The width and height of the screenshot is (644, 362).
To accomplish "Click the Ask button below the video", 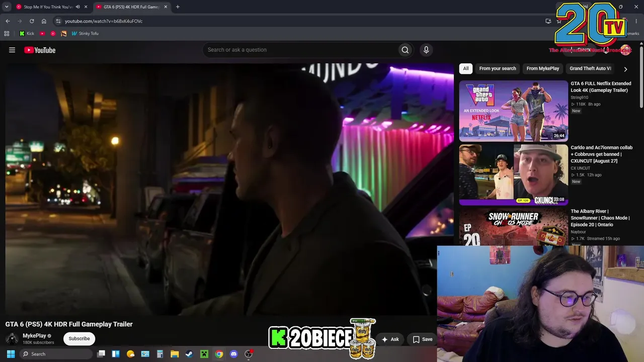I will click(390, 339).
